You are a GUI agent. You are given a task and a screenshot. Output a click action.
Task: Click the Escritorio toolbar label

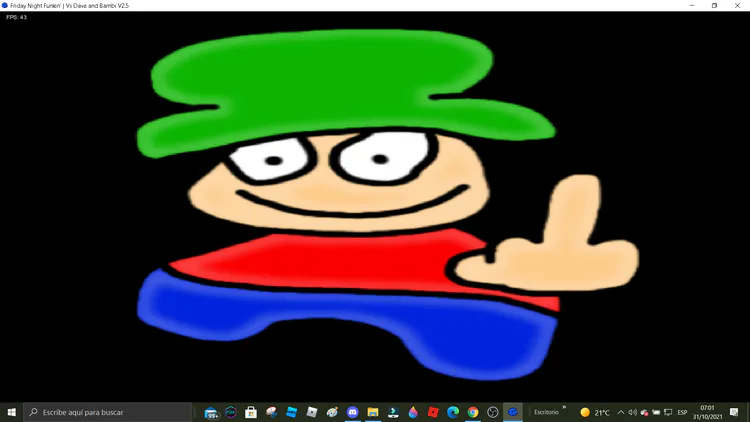546,412
